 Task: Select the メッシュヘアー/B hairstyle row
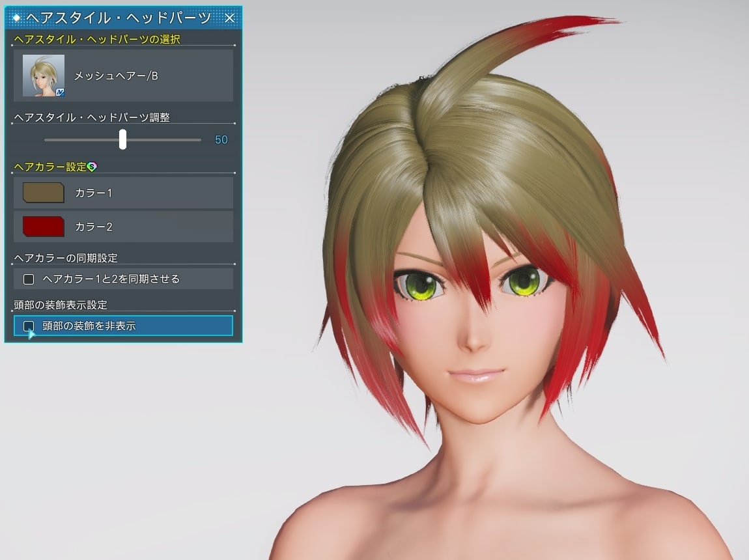123,76
